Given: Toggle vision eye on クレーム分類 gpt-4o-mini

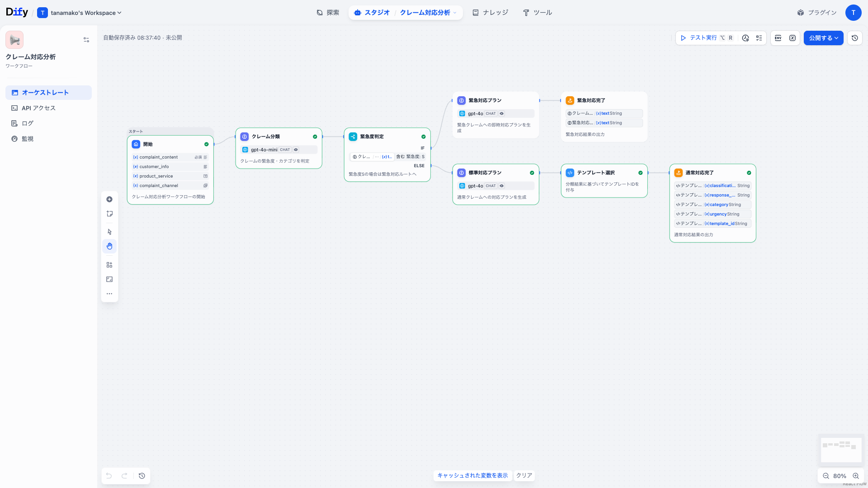Looking at the screenshot, I should click(296, 150).
